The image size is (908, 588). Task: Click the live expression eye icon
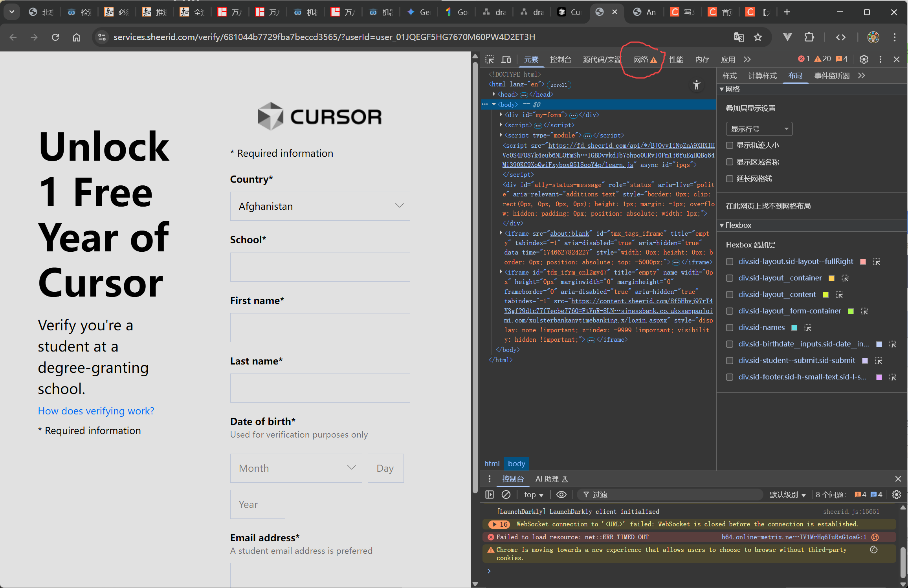click(x=561, y=495)
